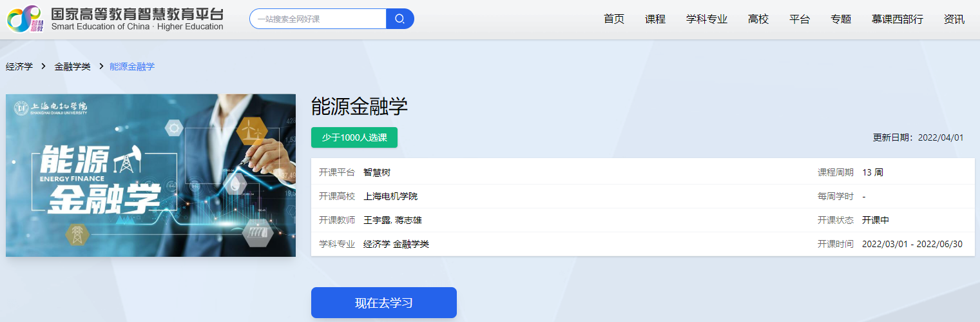
Task: Go to the 课程 menu
Action: point(655,19)
